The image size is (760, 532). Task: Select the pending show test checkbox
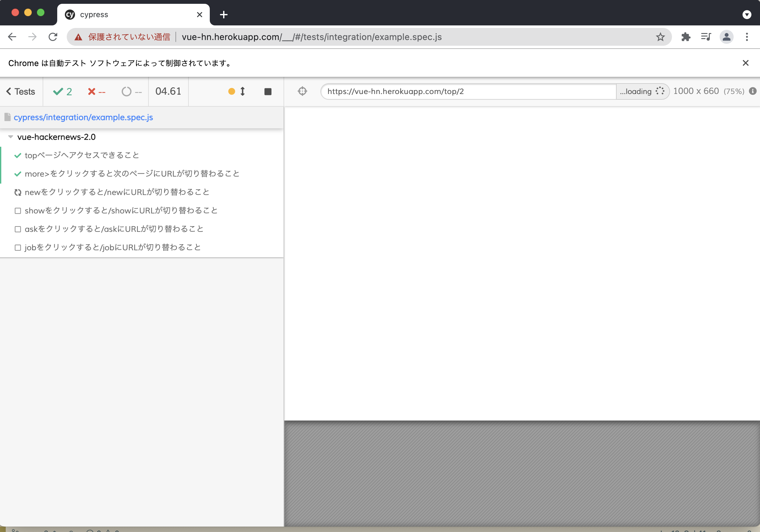[18, 211]
